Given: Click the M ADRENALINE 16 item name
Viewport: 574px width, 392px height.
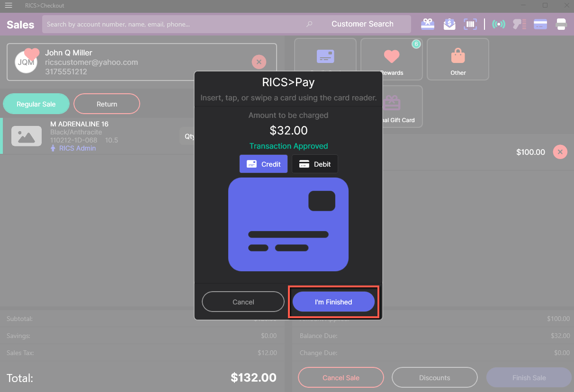Looking at the screenshot, I should [79, 124].
